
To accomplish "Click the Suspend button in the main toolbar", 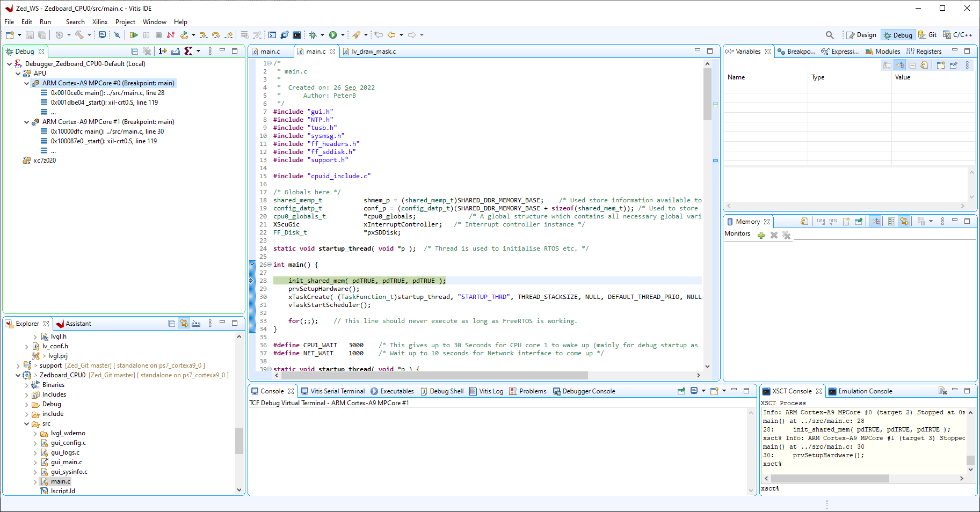I will 146,35.
